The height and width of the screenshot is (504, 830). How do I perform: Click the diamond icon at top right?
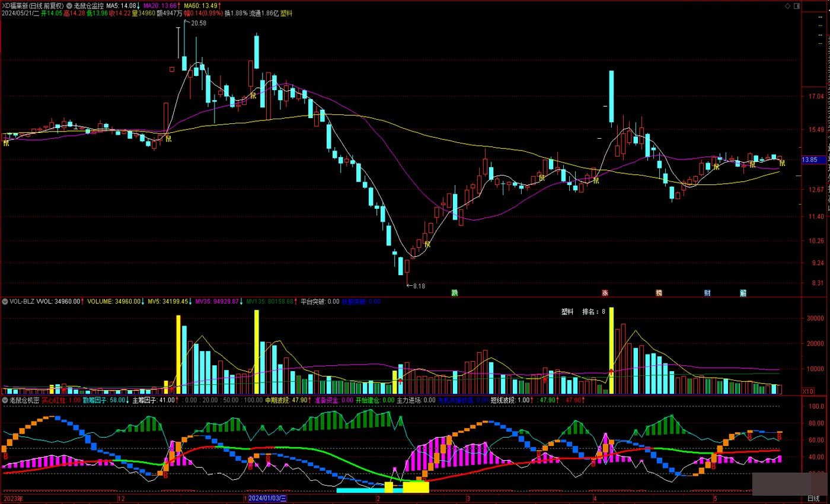click(787, 6)
